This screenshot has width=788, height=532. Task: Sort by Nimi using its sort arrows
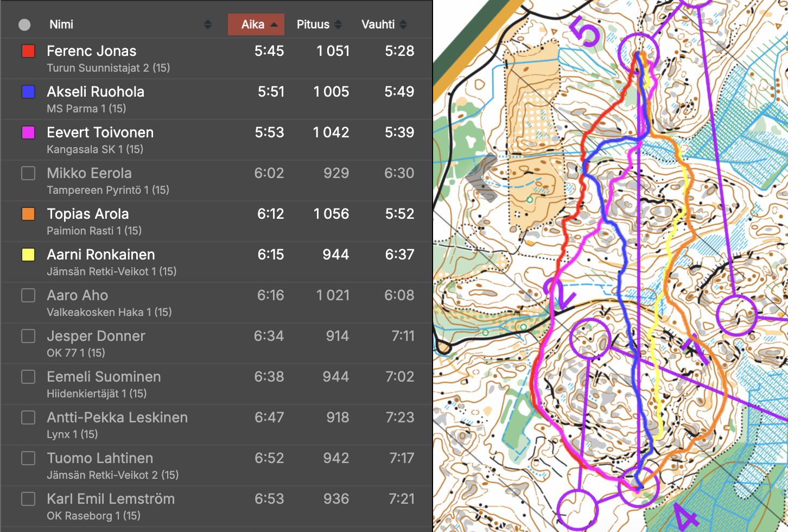[207, 24]
